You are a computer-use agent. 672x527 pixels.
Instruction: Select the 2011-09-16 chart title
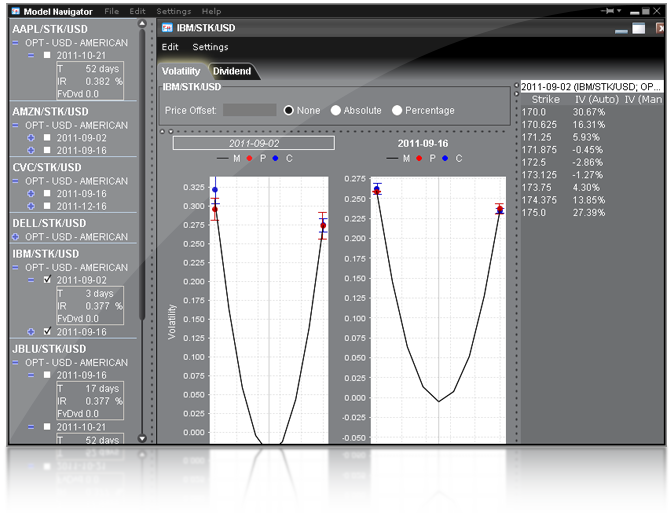(x=423, y=144)
